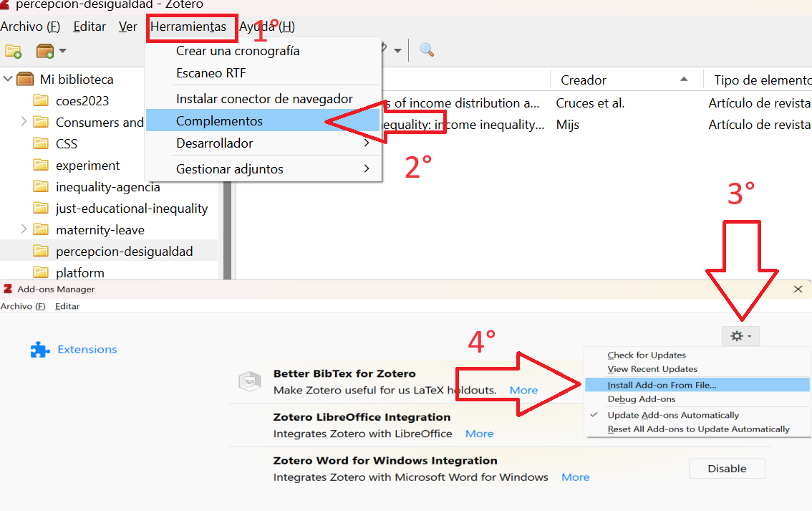Screen dimensions: 812x511
Task: Open the Archivo menu in Zotero
Action: tap(30, 27)
